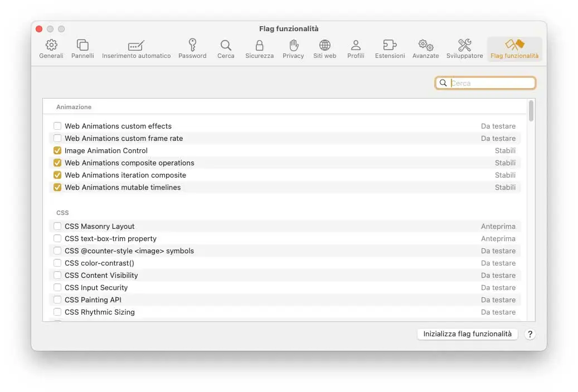
Task: Open the Privacy preferences pane
Action: click(x=293, y=49)
